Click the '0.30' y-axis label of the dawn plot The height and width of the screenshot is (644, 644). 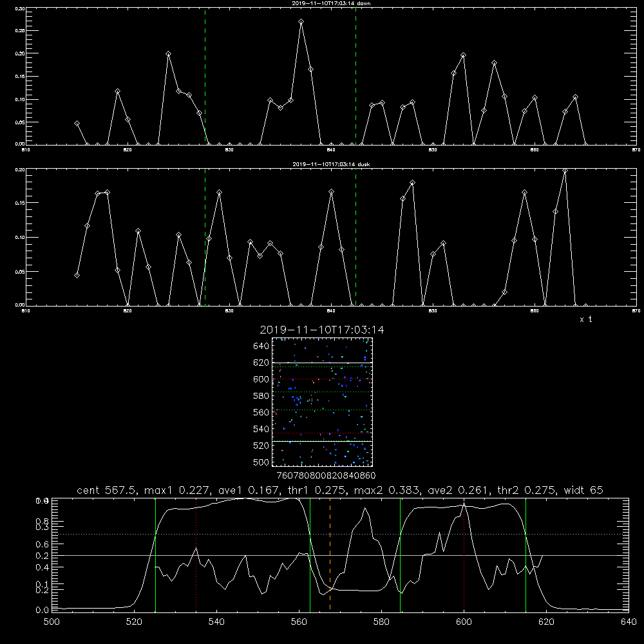pos(20,8)
